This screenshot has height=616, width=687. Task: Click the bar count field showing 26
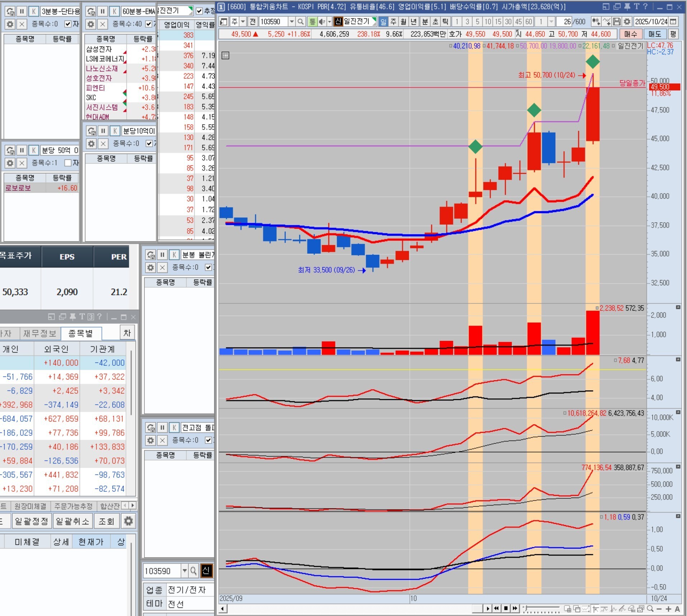[x=564, y=22]
